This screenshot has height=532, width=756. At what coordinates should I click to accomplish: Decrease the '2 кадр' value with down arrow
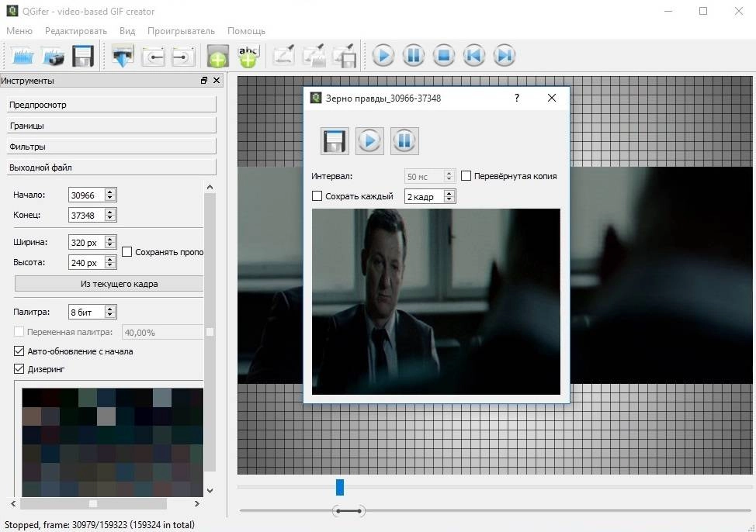pos(449,199)
